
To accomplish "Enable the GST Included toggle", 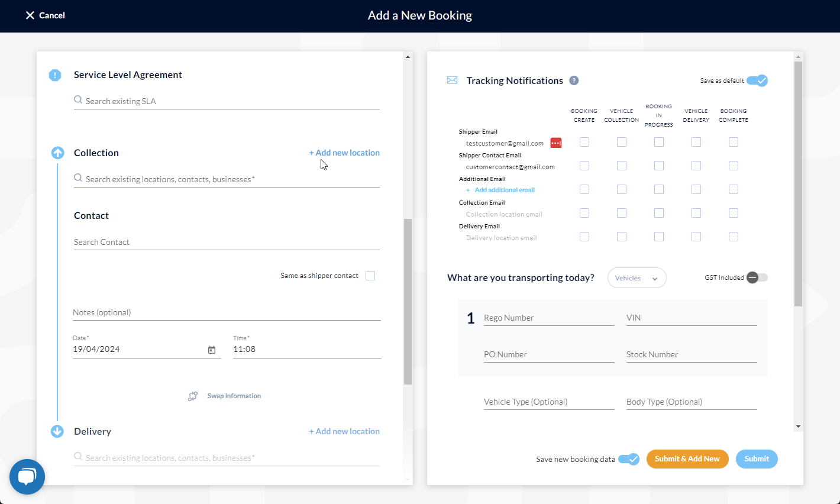I will tap(757, 277).
